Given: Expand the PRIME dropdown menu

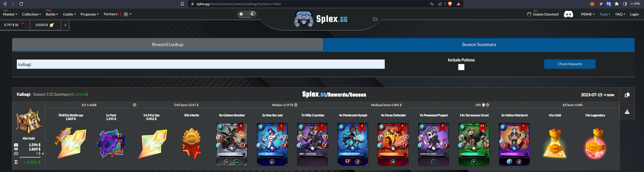Looking at the screenshot, I should pyautogui.click(x=588, y=14).
